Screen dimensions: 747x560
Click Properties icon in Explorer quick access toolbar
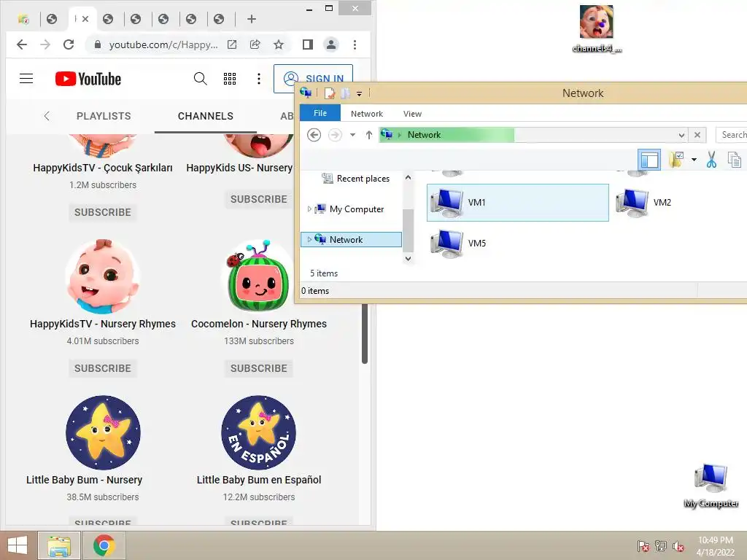[x=330, y=93]
